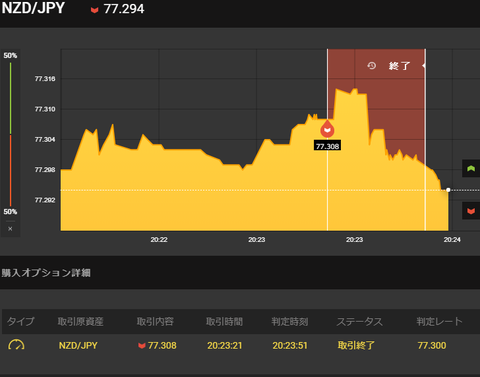This screenshot has height=377, width=480.
Task: Click the small arrow handle at the expiry line
Action: 424,66
